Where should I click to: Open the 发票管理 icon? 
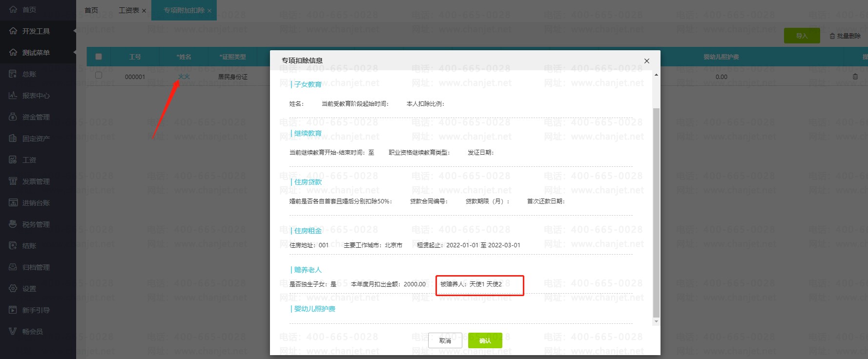(x=13, y=181)
